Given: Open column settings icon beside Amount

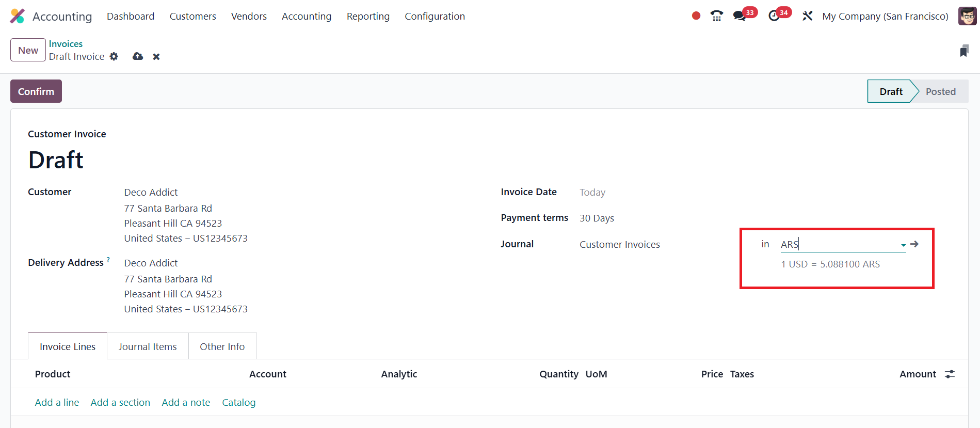Looking at the screenshot, I should [x=950, y=374].
